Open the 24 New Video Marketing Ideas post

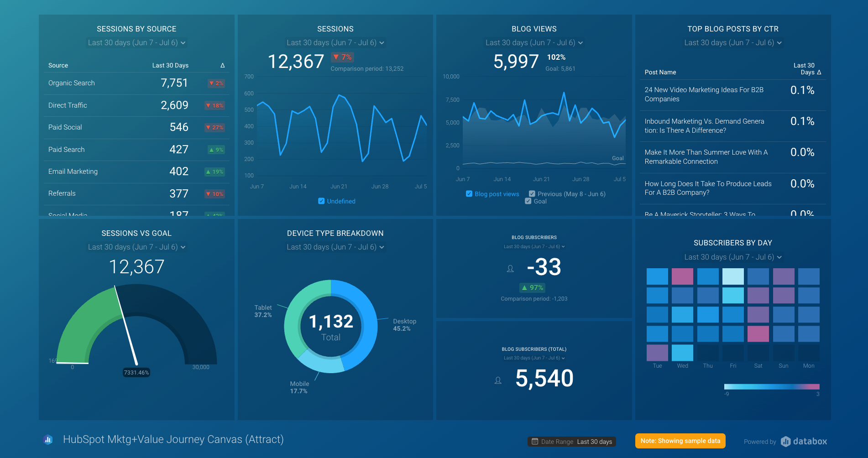704,94
